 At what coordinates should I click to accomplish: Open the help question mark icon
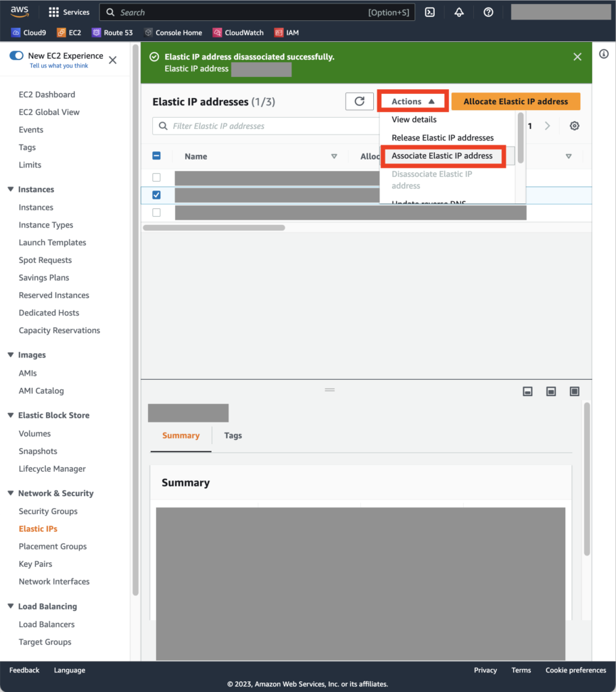488,12
